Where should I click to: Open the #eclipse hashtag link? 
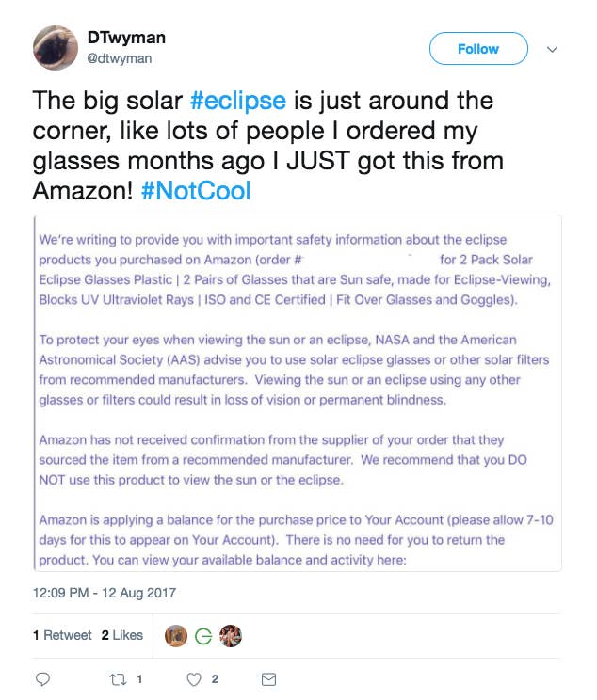tap(237, 101)
